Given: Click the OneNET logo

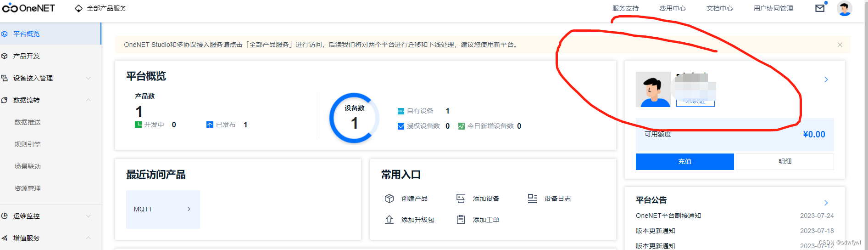Looking at the screenshot, I should 28,8.
